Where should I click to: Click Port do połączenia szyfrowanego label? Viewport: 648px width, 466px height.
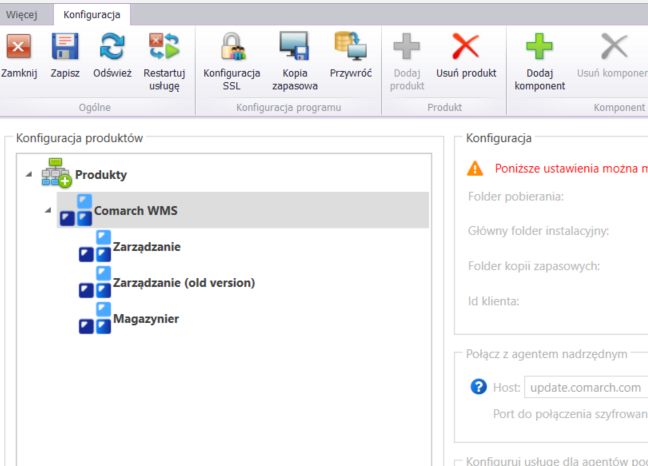coord(570,414)
